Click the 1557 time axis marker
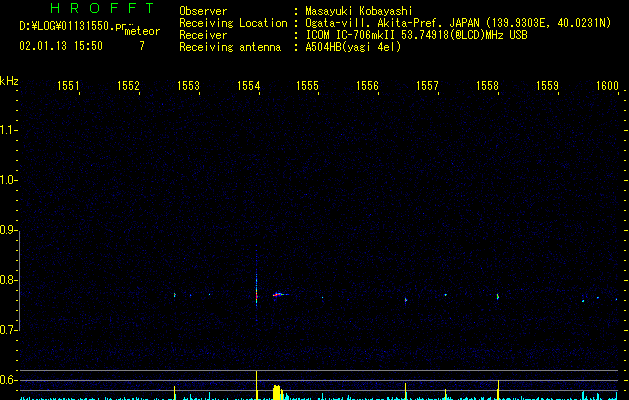Screen dimensions: 629x400 pos(427,86)
